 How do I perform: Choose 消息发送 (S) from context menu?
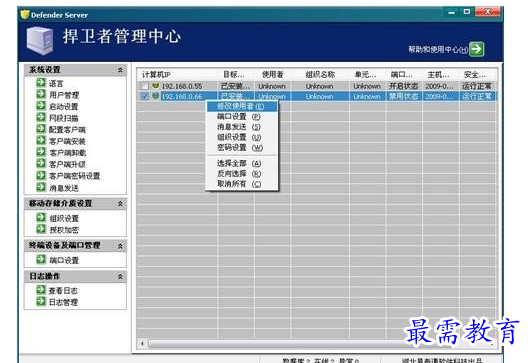pos(242,127)
